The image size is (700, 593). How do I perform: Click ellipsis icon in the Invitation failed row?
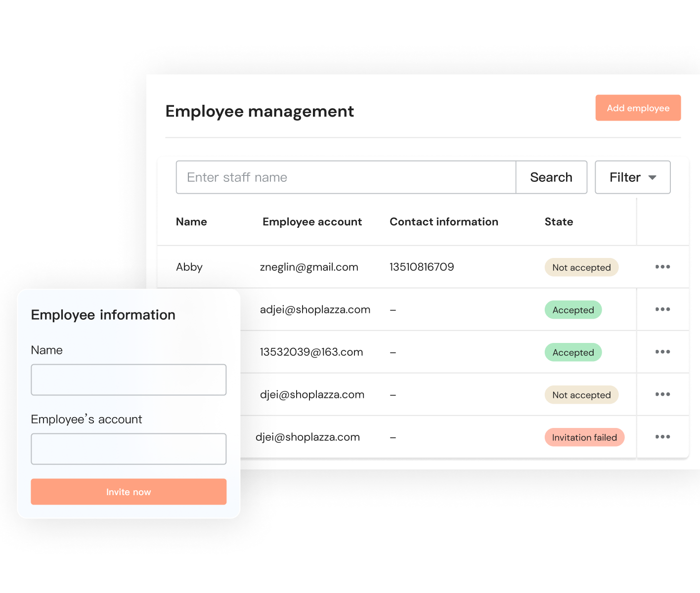click(662, 437)
